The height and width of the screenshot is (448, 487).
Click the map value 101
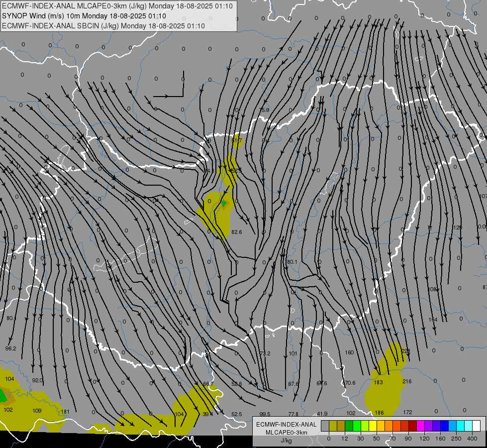tap(293, 353)
